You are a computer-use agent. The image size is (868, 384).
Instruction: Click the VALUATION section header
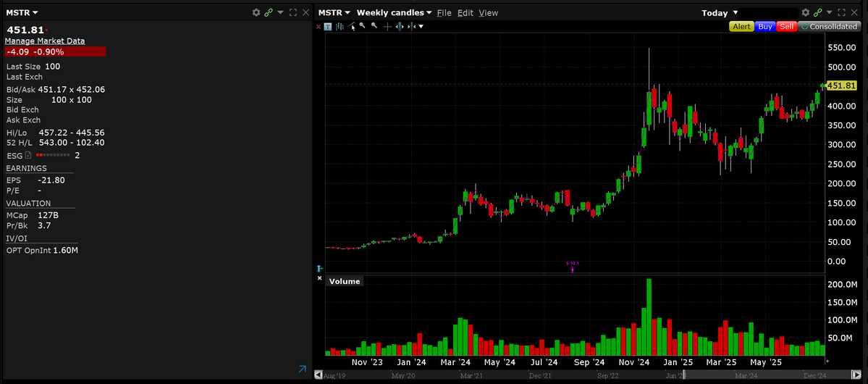(x=28, y=204)
